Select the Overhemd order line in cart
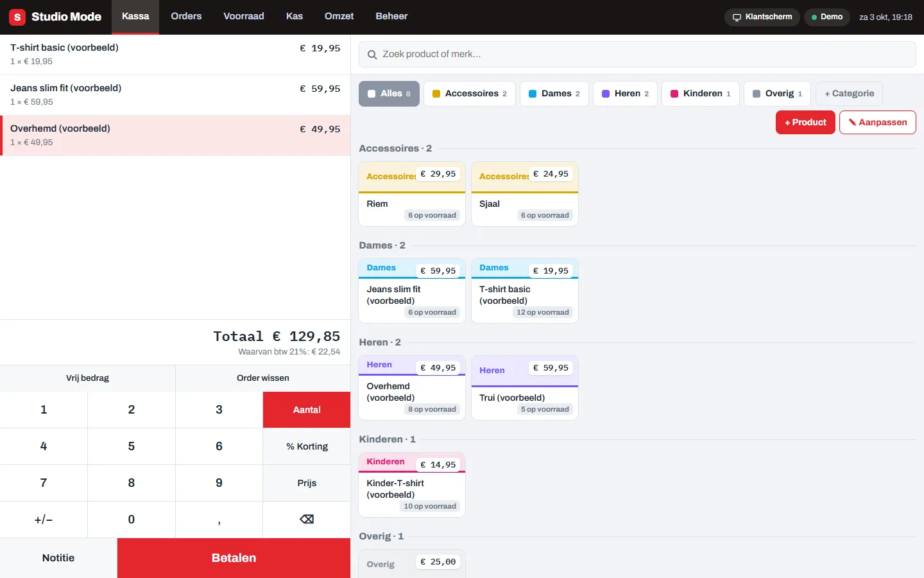This screenshot has height=578, width=924. click(x=175, y=136)
